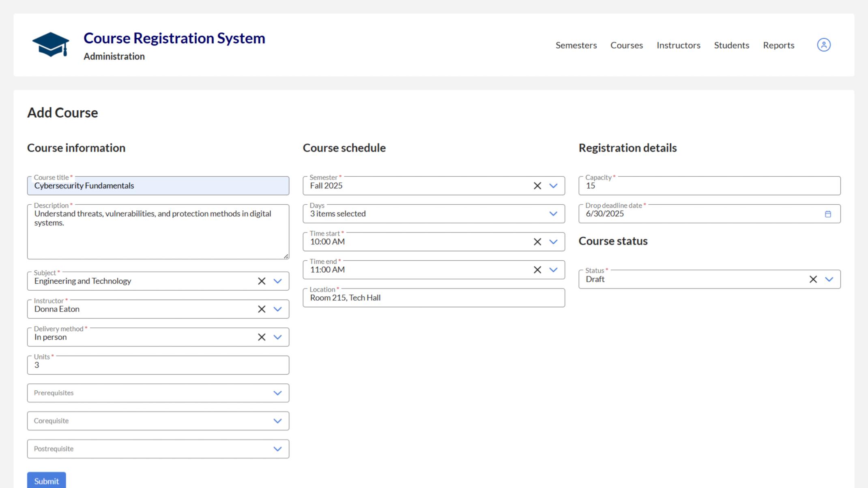Go to the Reports nav item
This screenshot has height=488, width=868.
click(x=778, y=45)
